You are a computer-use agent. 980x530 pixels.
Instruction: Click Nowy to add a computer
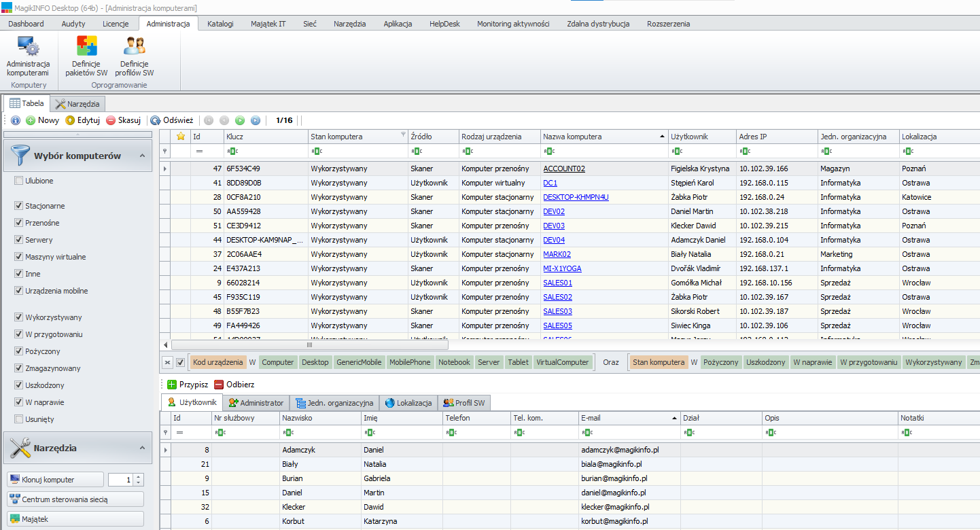coord(42,120)
